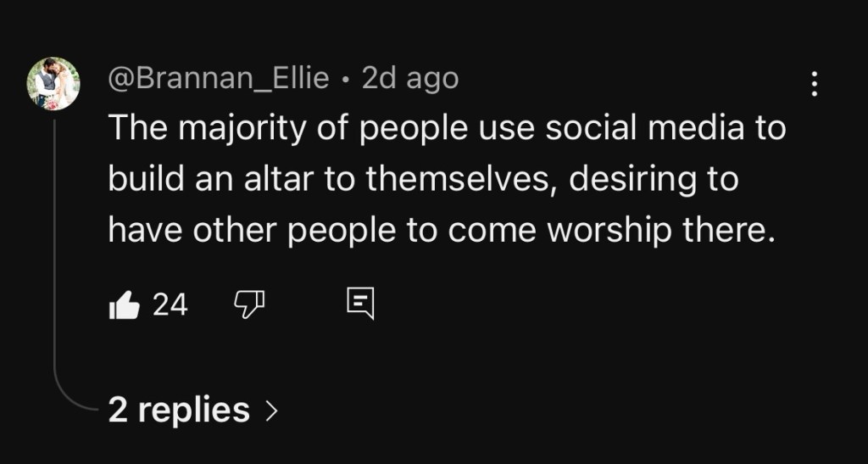Click the like count number "24"
Screen dimensions: 868x464
(x=170, y=305)
